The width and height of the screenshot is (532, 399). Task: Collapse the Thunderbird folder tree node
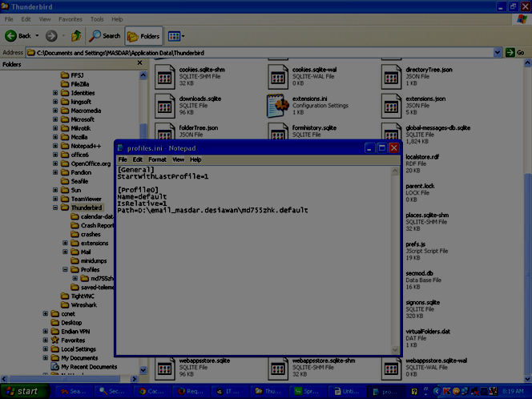[55, 208]
